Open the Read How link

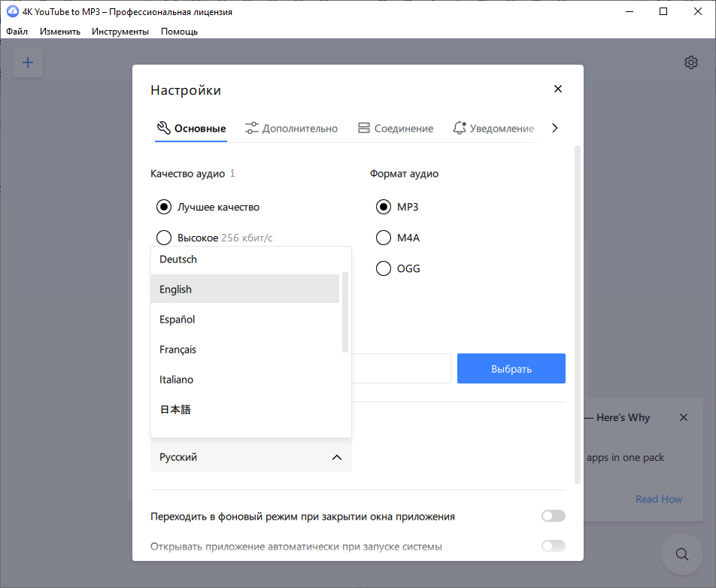(659, 499)
